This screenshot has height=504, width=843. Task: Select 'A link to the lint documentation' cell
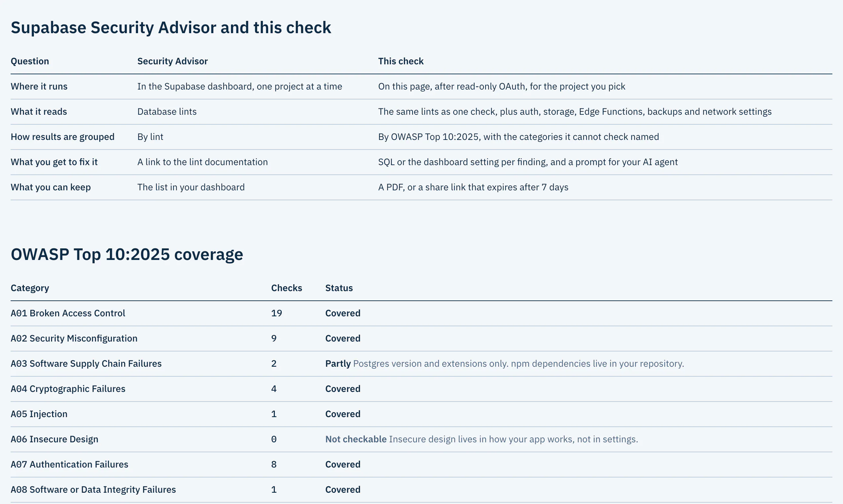point(202,162)
